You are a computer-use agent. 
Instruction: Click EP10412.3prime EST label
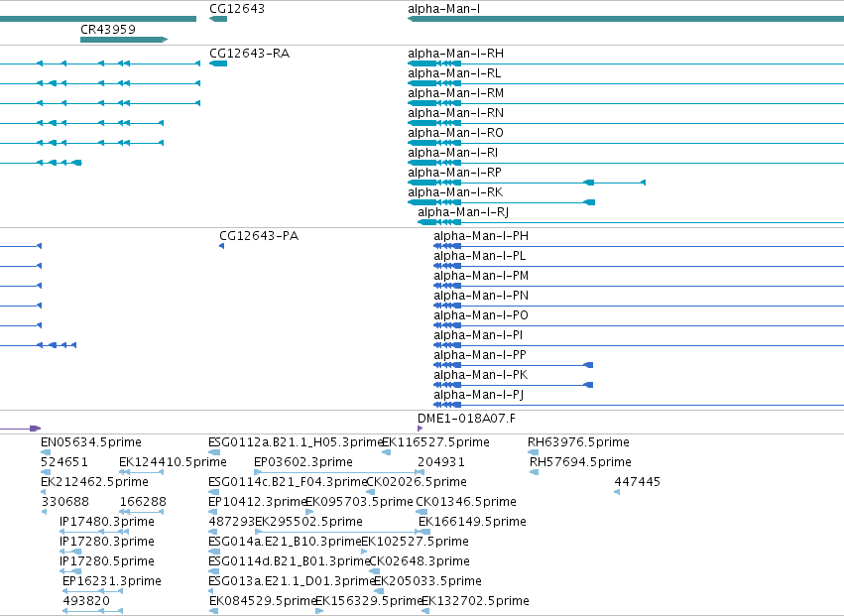[257, 502]
